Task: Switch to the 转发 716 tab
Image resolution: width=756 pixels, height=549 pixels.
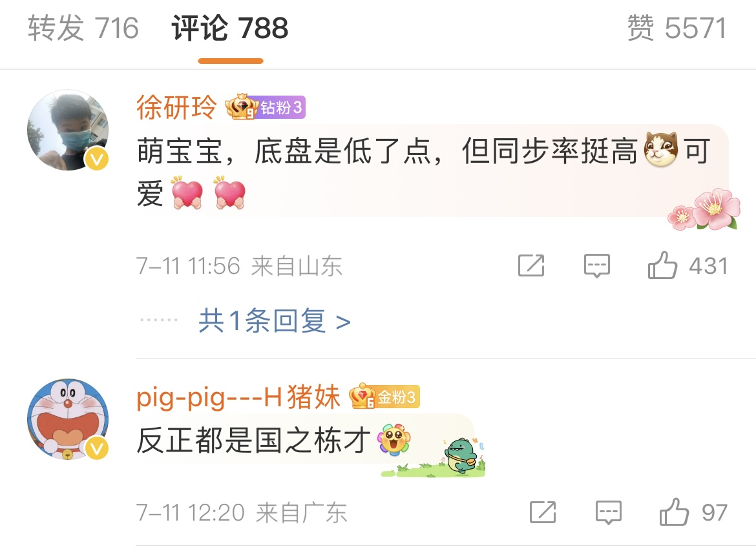Action: tap(83, 28)
